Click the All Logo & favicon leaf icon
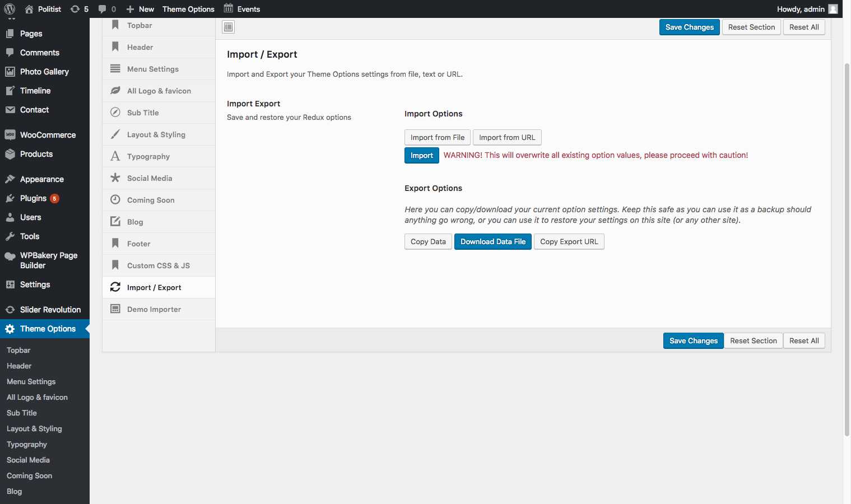The image size is (851, 504). (115, 91)
